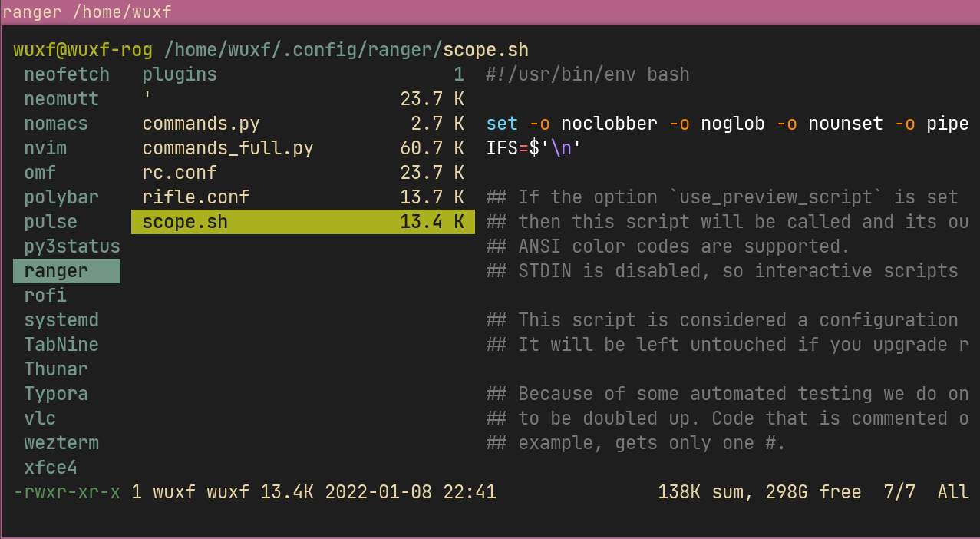Open the plugins directory entry
The width and height of the screenshot is (980, 539).
click(x=180, y=74)
